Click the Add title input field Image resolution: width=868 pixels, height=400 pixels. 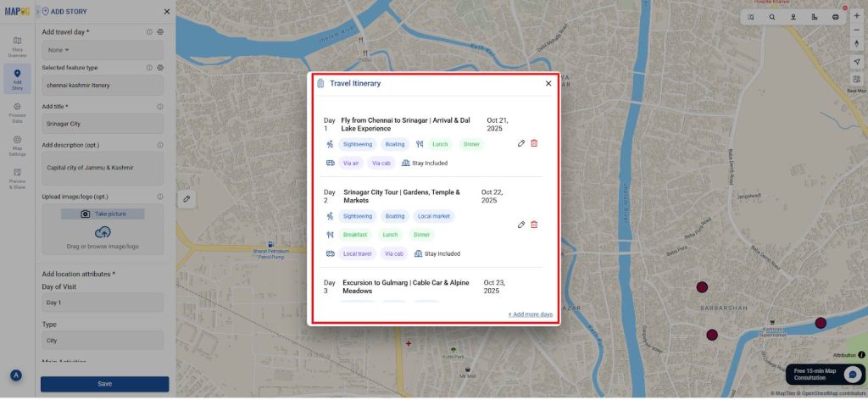103,123
